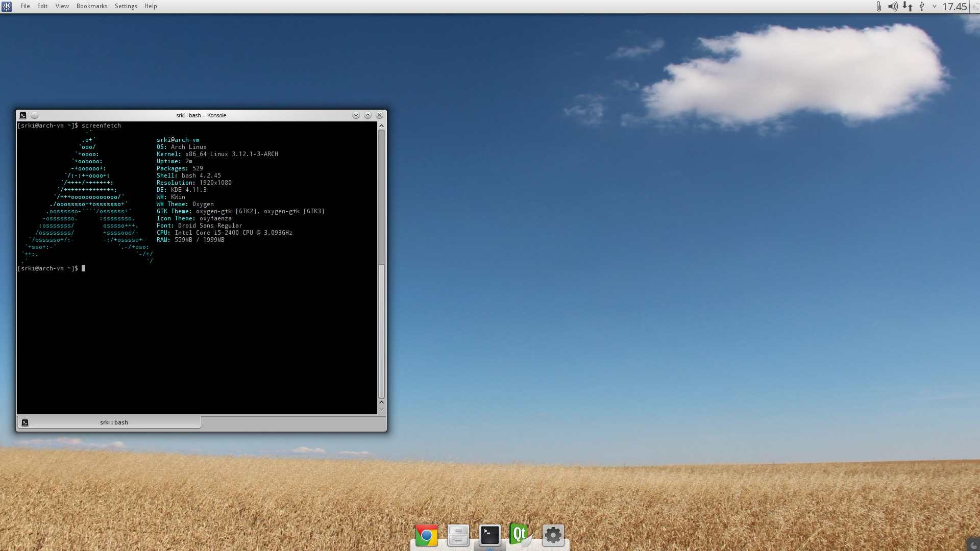Open the volume speaker tray icon
This screenshot has width=980, height=551.
[x=893, y=7]
